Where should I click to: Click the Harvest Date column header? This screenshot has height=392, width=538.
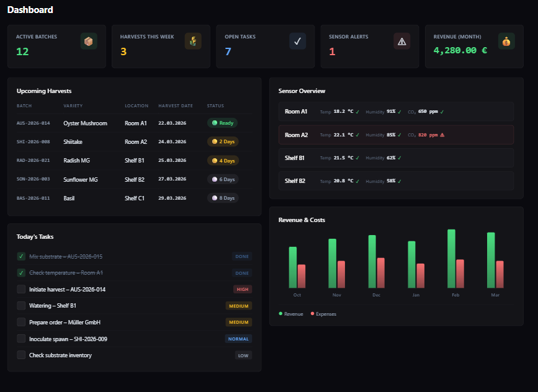pyautogui.click(x=175, y=106)
